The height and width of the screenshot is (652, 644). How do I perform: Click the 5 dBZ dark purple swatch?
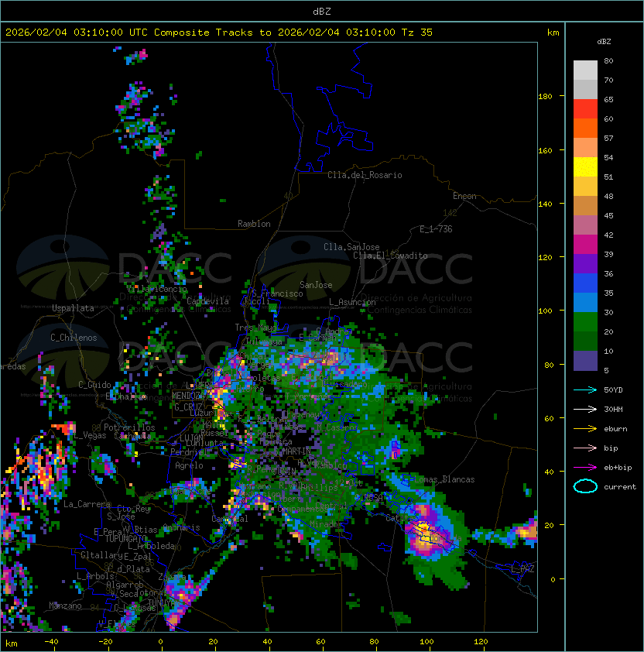tap(585, 361)
